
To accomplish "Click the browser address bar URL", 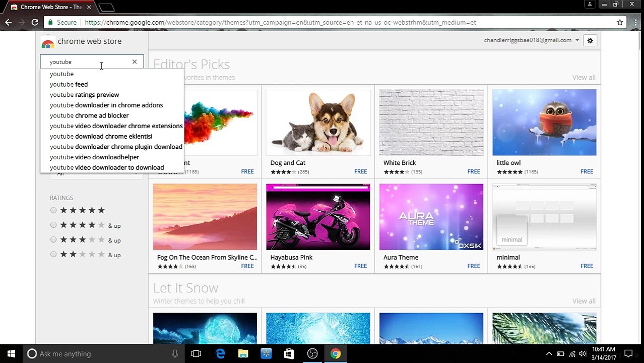I will 280,22.
